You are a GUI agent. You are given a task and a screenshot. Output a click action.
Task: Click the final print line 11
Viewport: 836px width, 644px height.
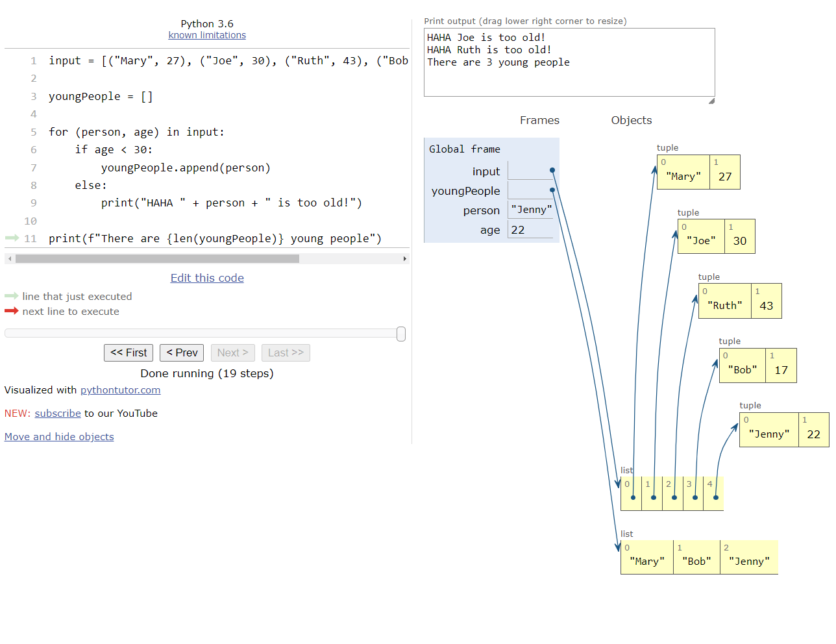pos(215,239)
